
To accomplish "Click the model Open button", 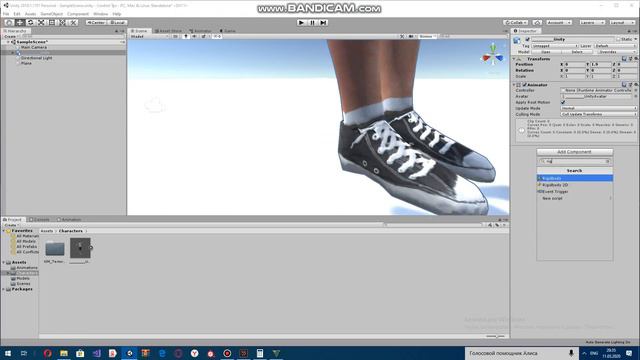I will 546,52.
